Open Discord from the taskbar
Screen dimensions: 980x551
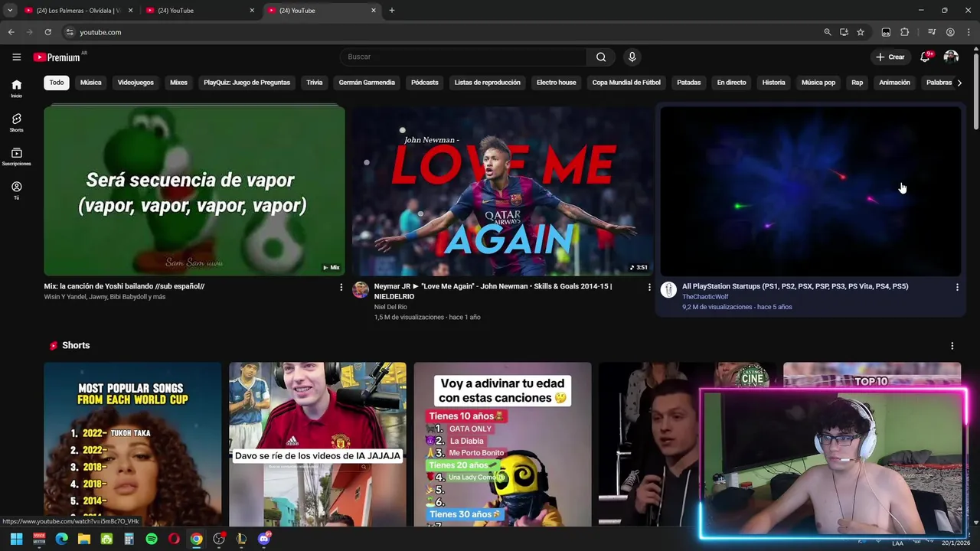click(x=264, y=539)
